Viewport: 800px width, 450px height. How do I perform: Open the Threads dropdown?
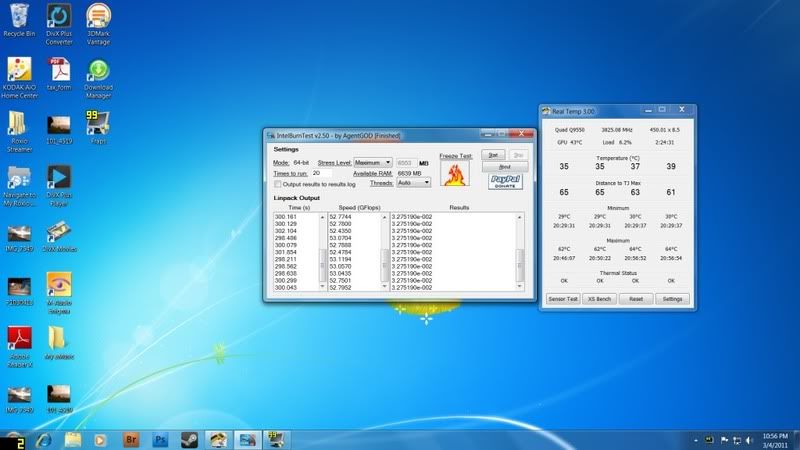[x=414, y=183]
